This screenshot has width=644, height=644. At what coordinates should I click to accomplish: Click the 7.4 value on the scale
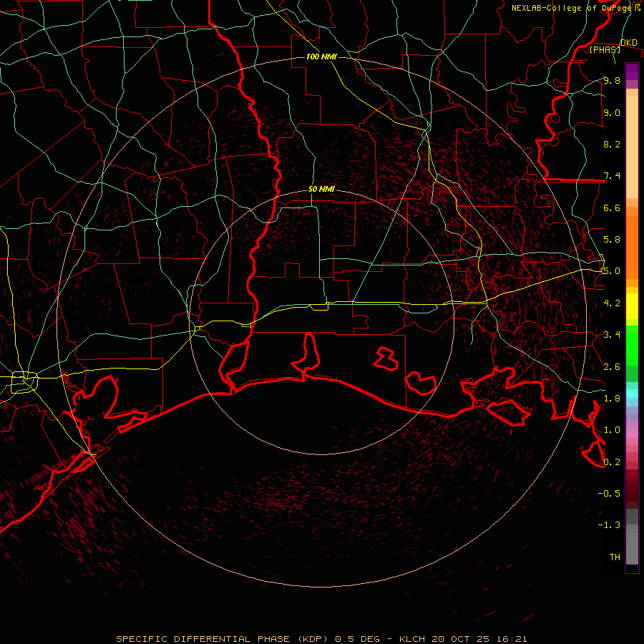pyautogui.click(x=612, y=176)
